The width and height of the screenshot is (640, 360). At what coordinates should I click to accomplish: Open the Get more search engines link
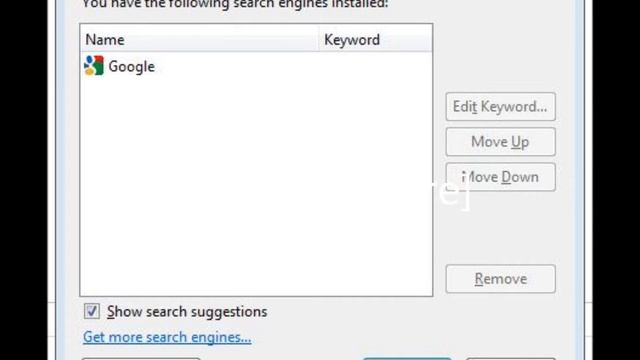[x=167, y=337]
